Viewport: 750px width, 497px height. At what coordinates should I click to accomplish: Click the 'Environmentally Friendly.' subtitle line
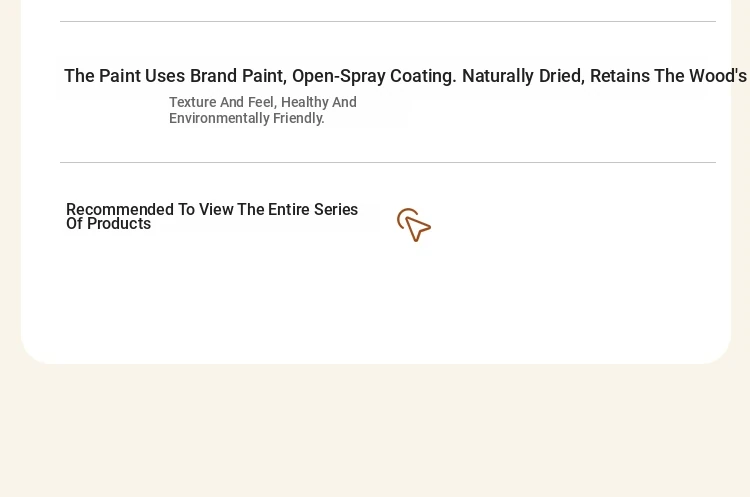(x=247, y=118)
